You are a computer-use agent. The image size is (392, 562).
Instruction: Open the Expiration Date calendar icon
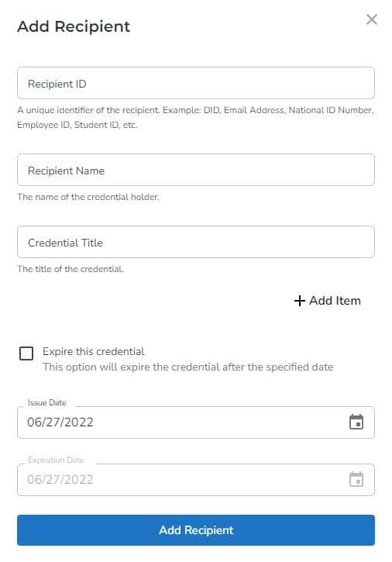click(356, 479)
